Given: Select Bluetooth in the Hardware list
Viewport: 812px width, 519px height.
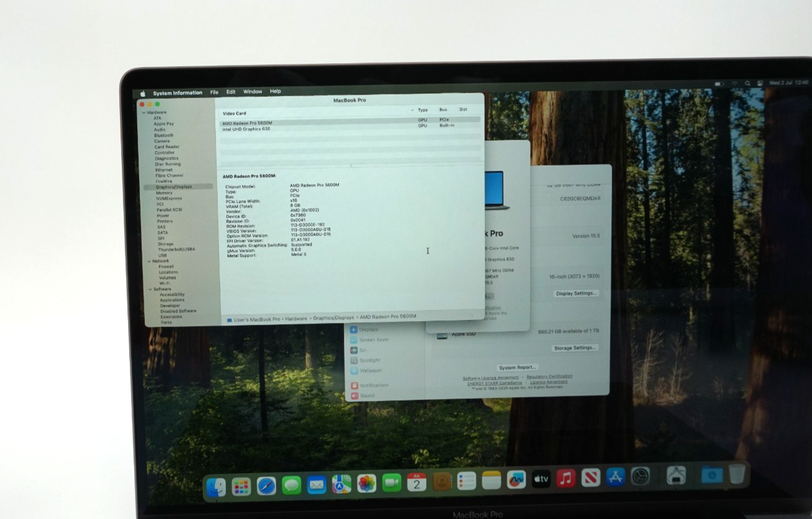Looking at the screenshot, I should [x=164, y=135].
